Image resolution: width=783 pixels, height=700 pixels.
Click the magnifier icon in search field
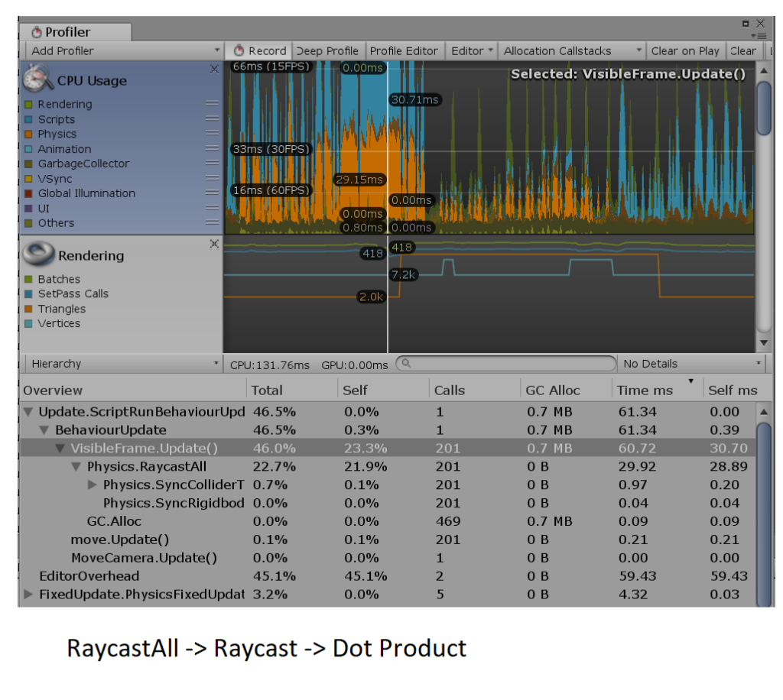[x=407, y=365]
